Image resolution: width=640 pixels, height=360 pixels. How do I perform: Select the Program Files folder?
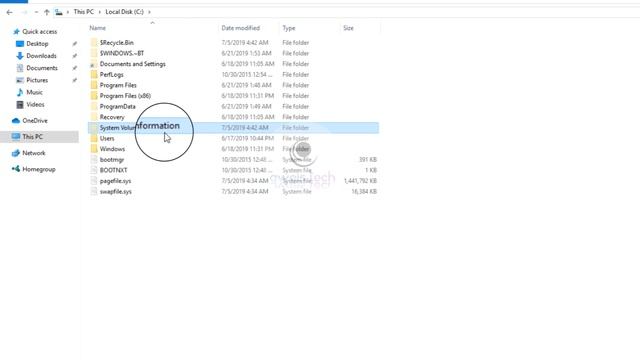[x=118, y=85]
